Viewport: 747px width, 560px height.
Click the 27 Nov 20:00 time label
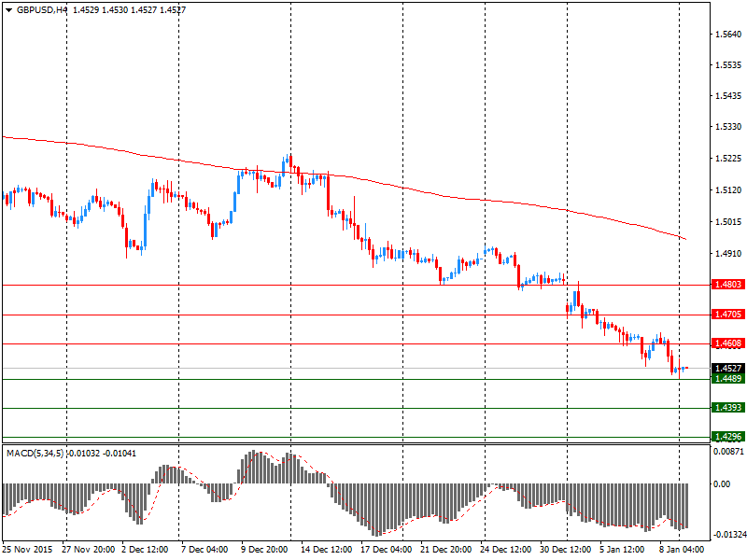click(x=88, y=550)
